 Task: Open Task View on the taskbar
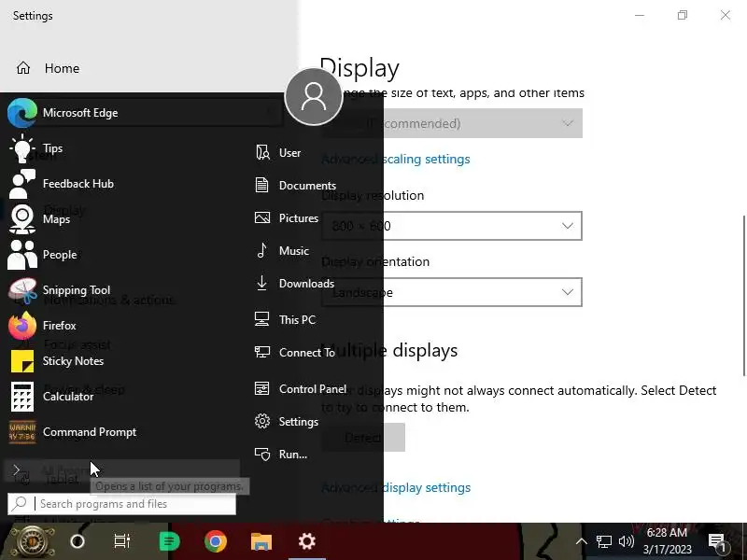coord(122,541)
